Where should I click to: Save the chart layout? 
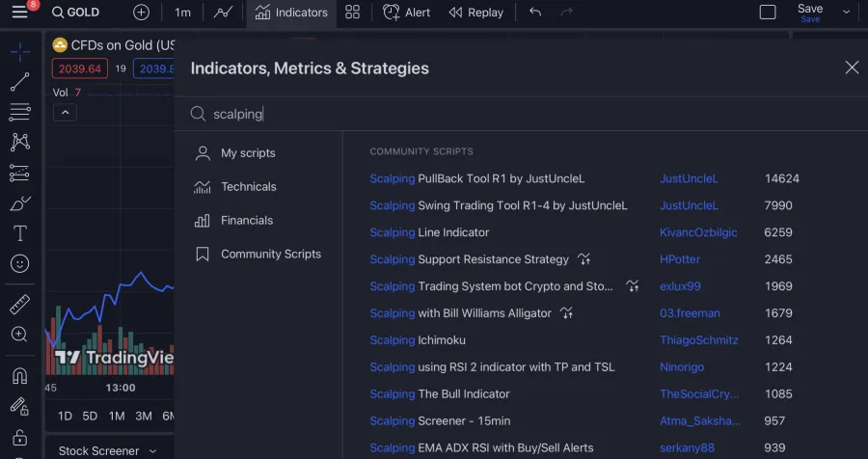click(x=810, y=13)
